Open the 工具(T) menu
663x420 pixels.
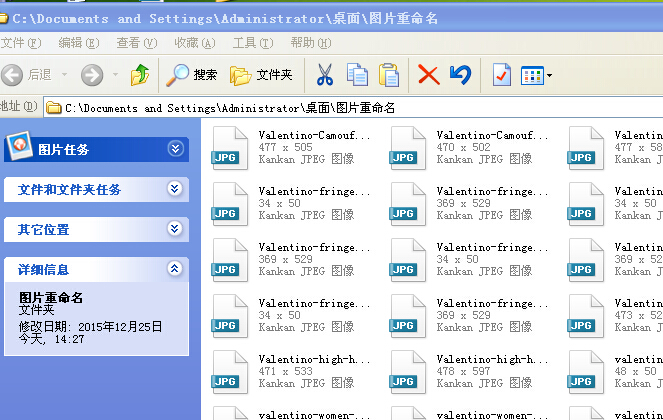[253, 43]
